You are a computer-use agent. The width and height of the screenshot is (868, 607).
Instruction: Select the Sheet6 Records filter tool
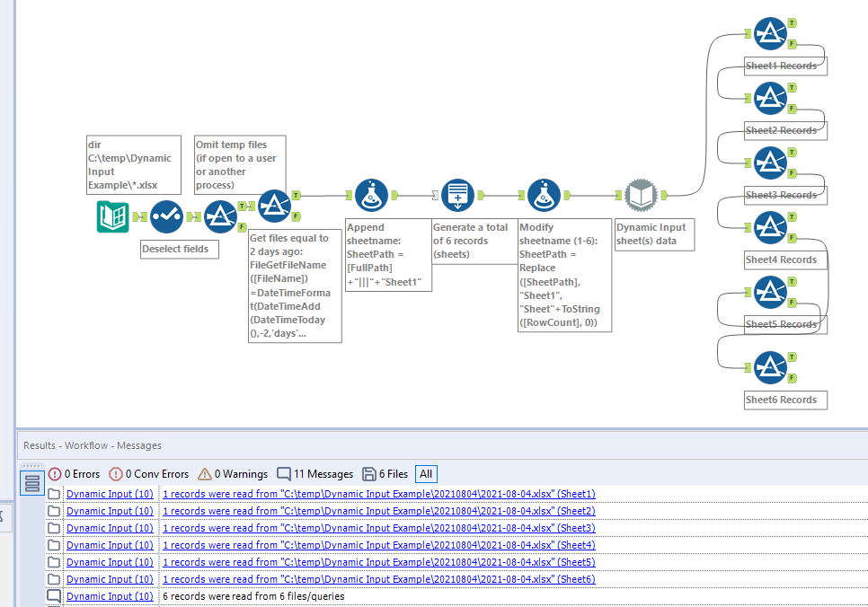[770, 368]
